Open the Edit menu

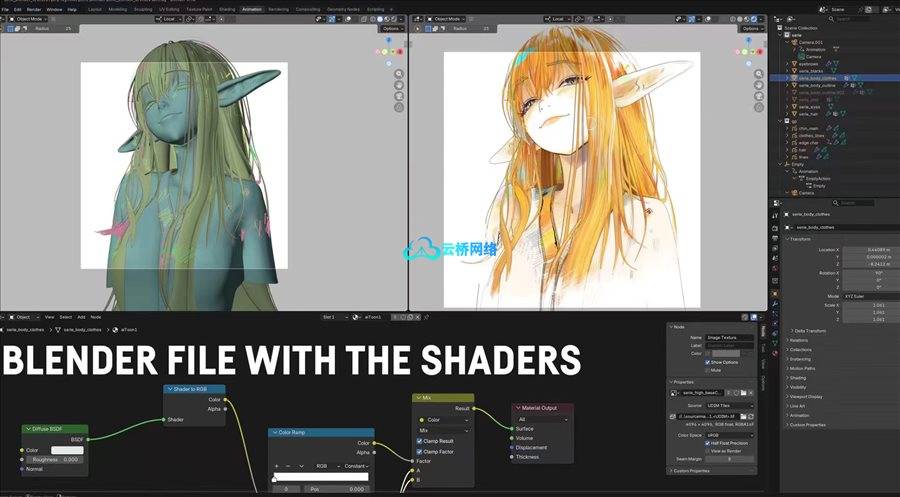pyautogui.click(x=18, y=10)
